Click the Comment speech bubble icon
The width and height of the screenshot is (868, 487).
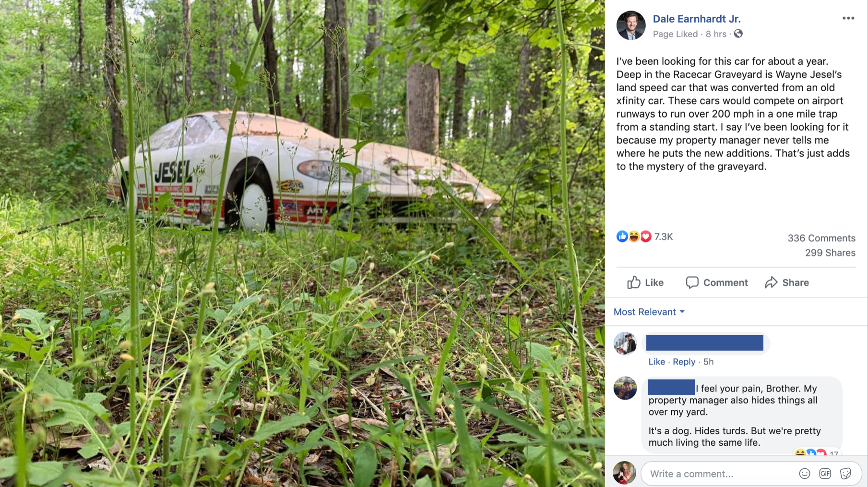pos(692,282)
